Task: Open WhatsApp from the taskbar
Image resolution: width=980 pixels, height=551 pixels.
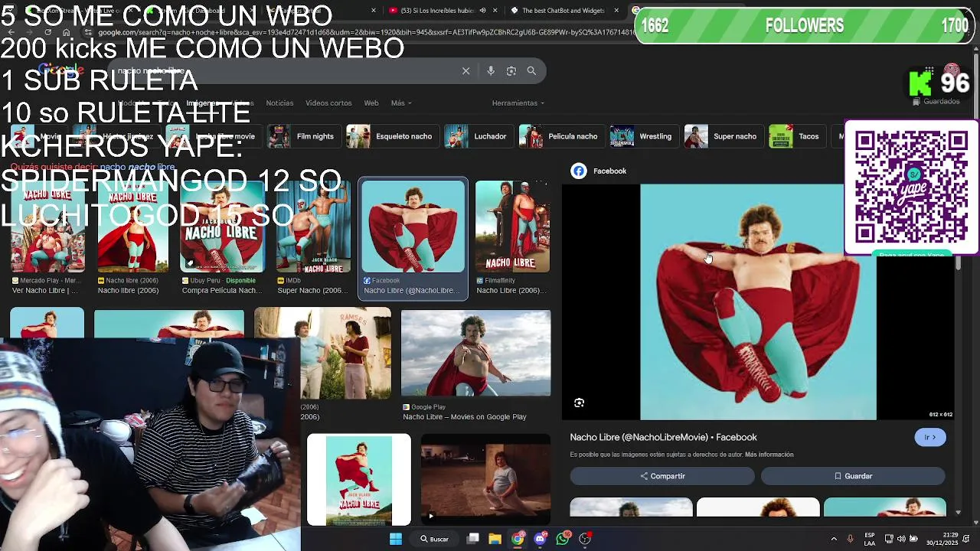Action: (563, 539)
